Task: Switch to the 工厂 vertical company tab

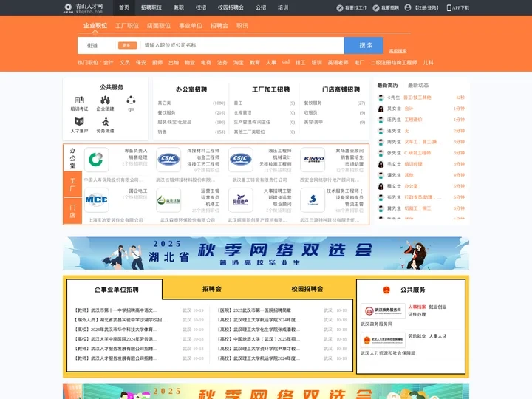Action: 72,185
